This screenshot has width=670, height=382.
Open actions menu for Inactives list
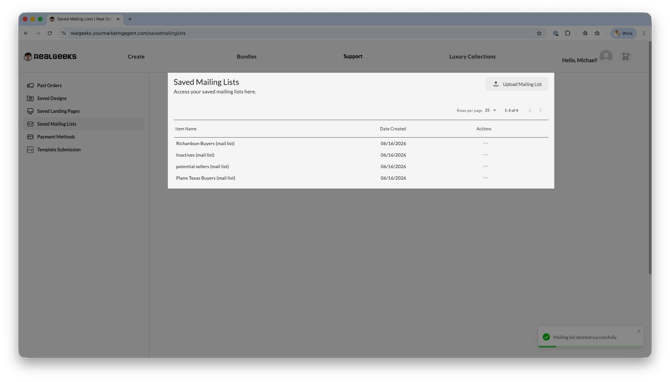485,155
